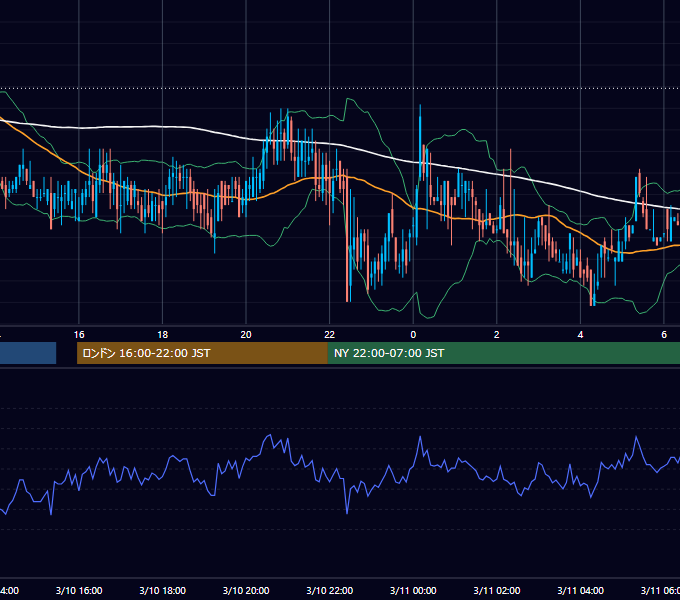
Task: Click the 3/10 22:00 date label
Action: pyautogui.click(x=330, y=591)
